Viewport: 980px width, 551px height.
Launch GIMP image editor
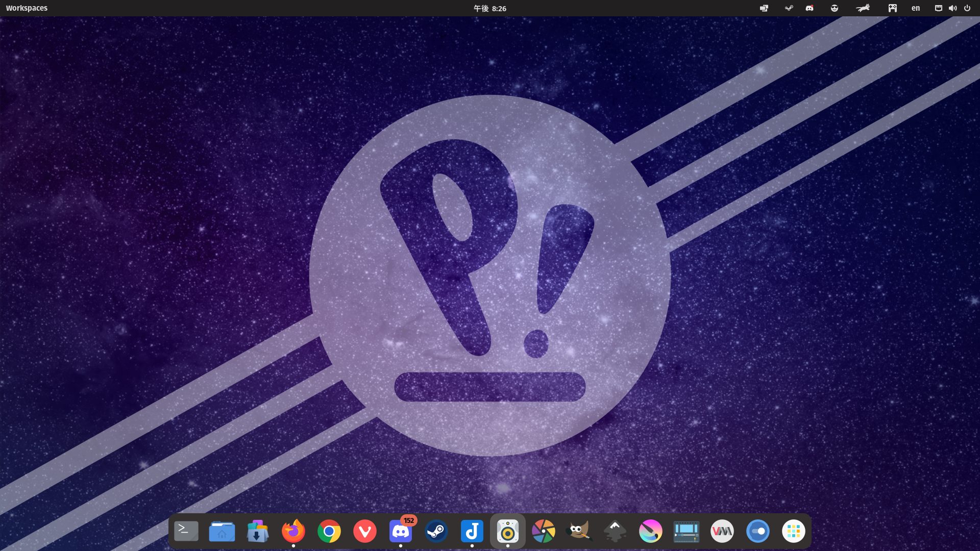pyautogui.click(x=579, y=531)
